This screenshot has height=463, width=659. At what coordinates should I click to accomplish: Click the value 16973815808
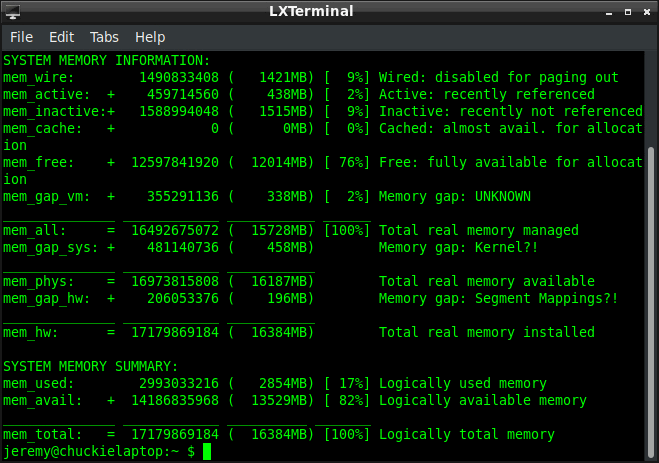175,281
